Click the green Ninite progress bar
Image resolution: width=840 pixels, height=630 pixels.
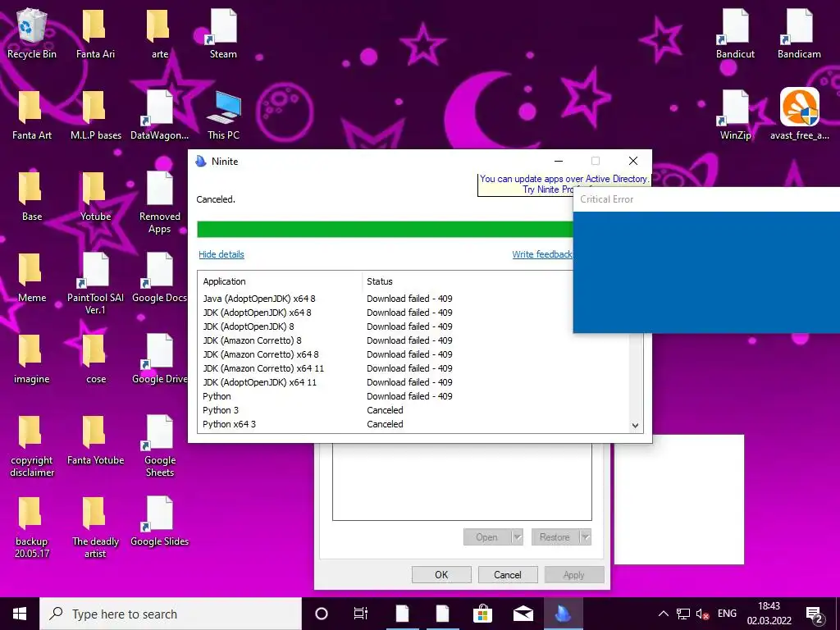click(x=385, y=229)
